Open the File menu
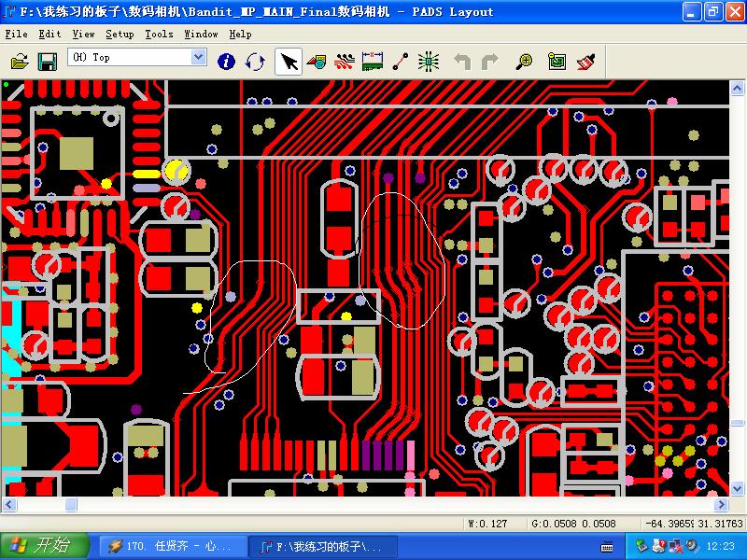The width and height of the screenshot is (747, 560). [x=16, y=35]
